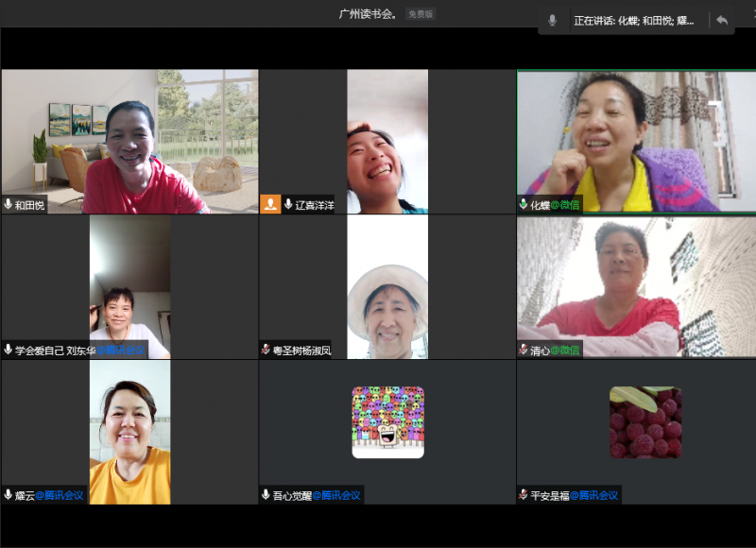Click the microphone icon in the speaking indicator
This screenshot has width=756, height=548.
pyautogui.click(x=552, y=20)
